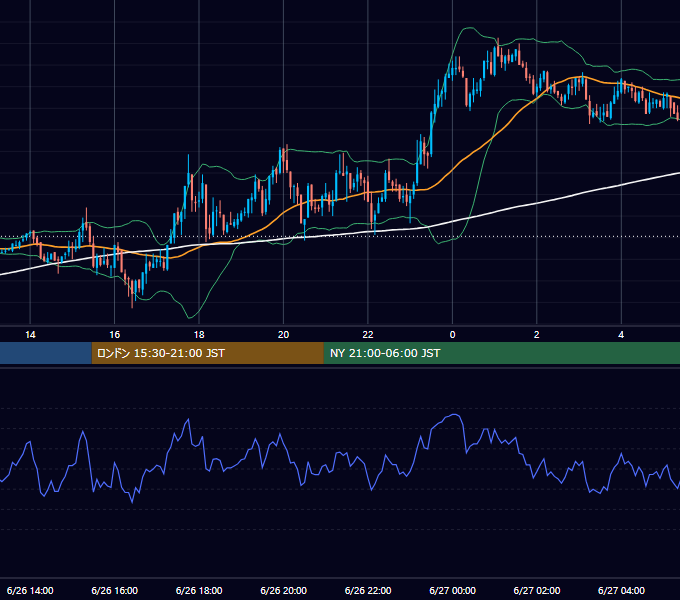
Task: Select the blue session bar before ロンドン
Action: click(x=46, y=353)
